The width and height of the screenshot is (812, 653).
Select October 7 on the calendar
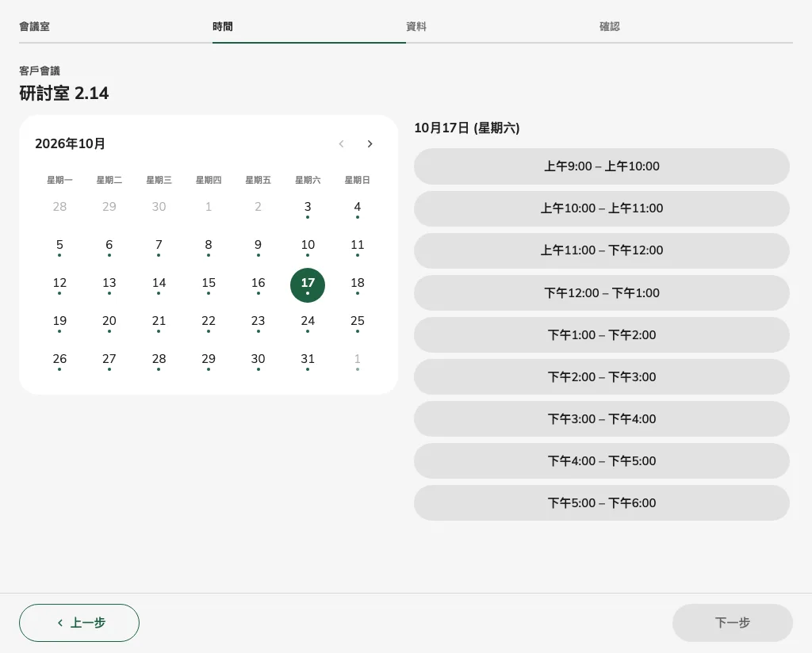pyautogui.click(x=159, y=246)
